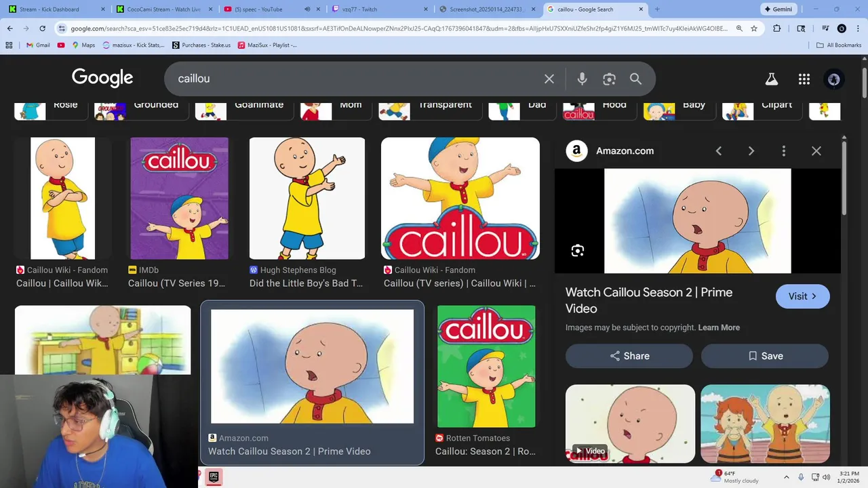Close the Amazon image preview panel
This screenshot has width=868, height=488.
pyautogui.click(x=816, y=151)
